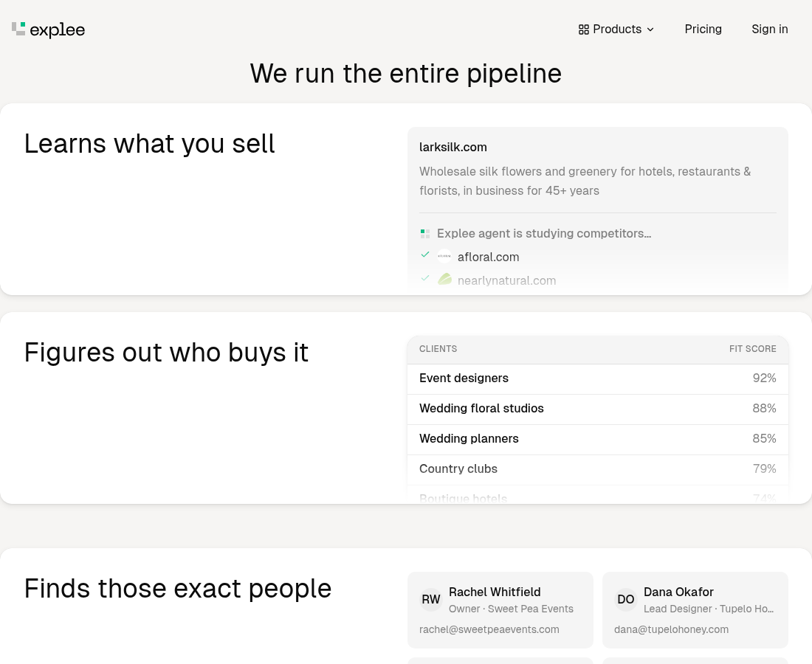Screen dimensions: 812x664
Task: Click the Explee agent status icon
Action: (x=425, y=233)
